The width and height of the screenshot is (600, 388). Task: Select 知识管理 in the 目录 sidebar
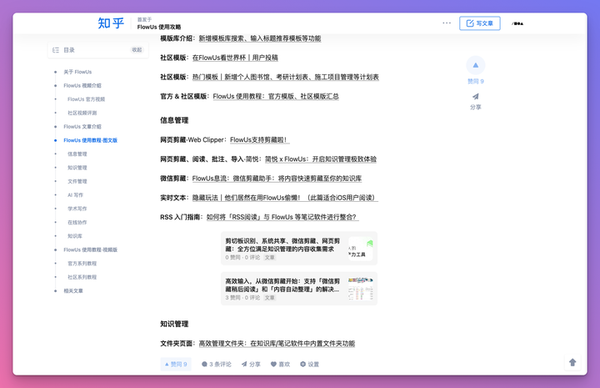77,168
